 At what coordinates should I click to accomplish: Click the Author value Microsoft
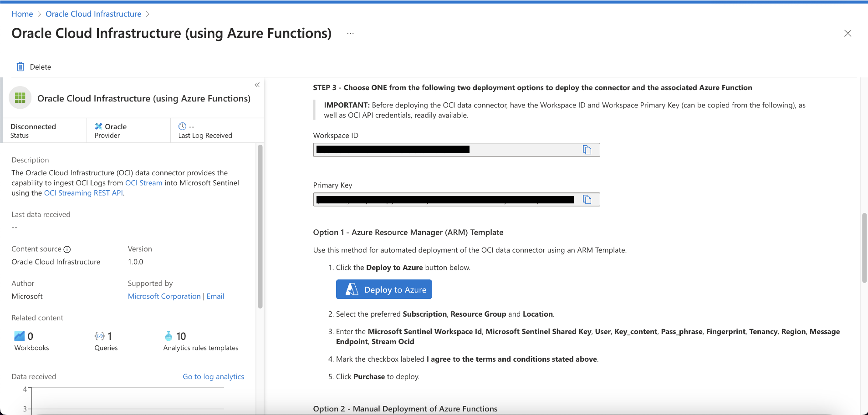point(27,296)
